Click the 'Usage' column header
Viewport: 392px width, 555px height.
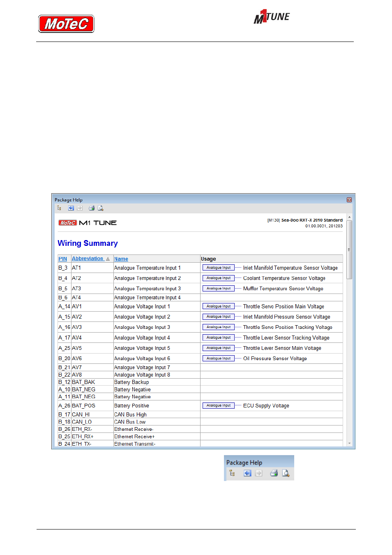pyautogui.click(x=208, y=259)
